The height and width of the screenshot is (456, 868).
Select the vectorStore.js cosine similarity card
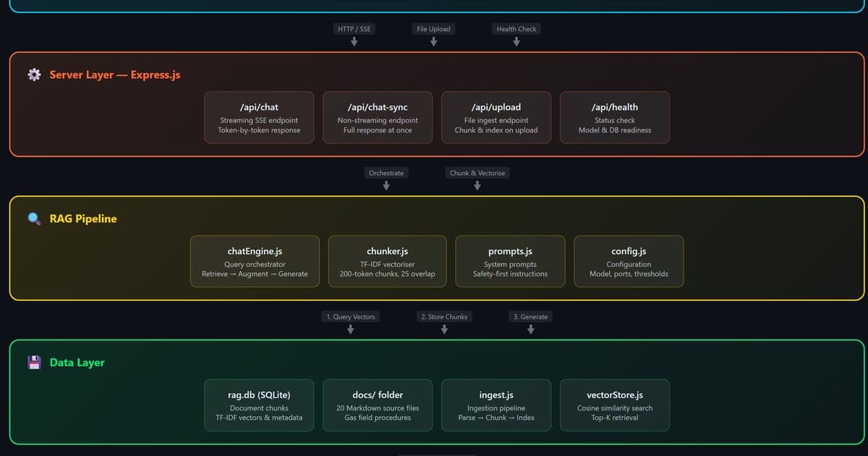[x=614, y=405]
